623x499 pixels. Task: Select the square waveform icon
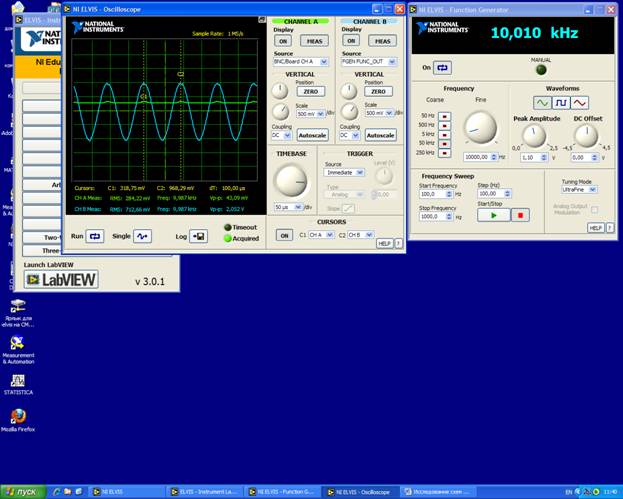(x=561, y=103)
